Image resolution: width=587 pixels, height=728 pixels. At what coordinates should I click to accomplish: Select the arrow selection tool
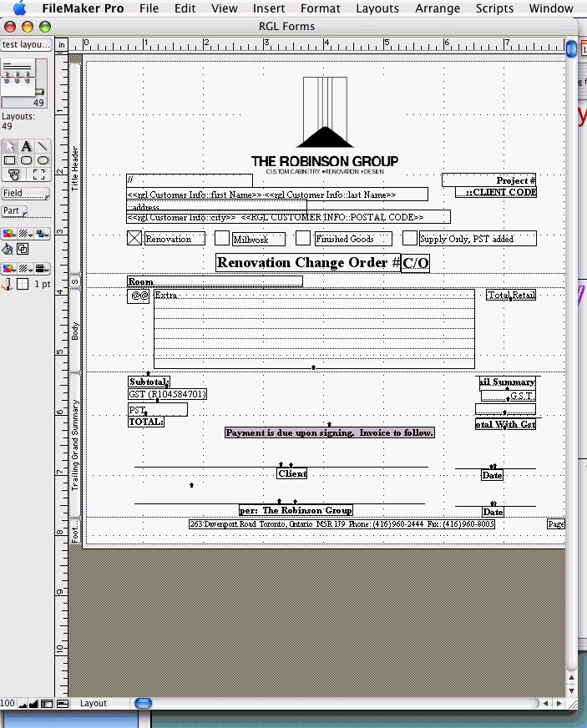tap(10, 146)
